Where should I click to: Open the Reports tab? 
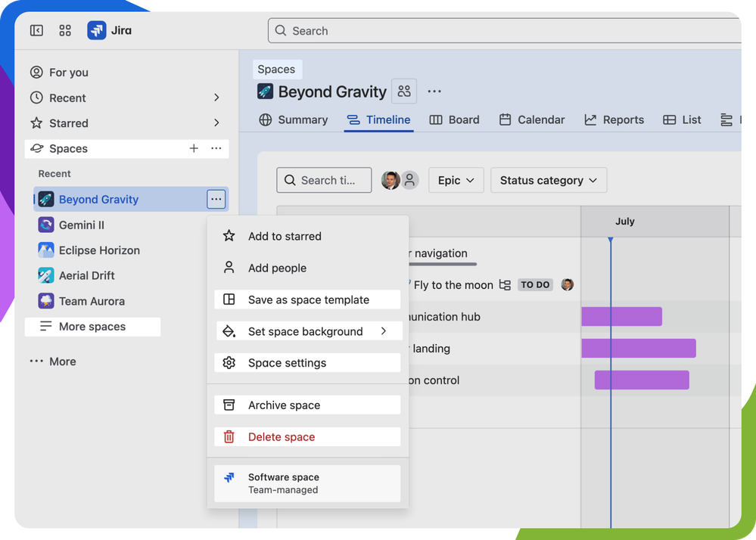(614, 119)
